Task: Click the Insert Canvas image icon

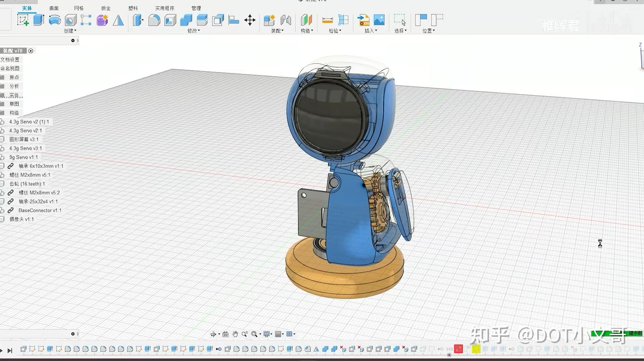Action: tap(379, 20)
